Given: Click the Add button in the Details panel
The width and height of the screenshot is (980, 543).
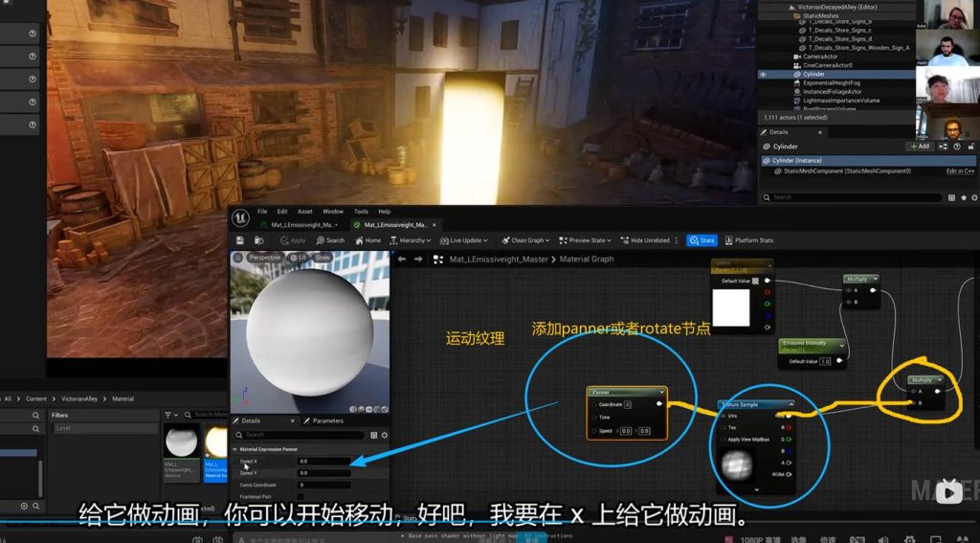Looking at the screenshot, I should 920,147.
